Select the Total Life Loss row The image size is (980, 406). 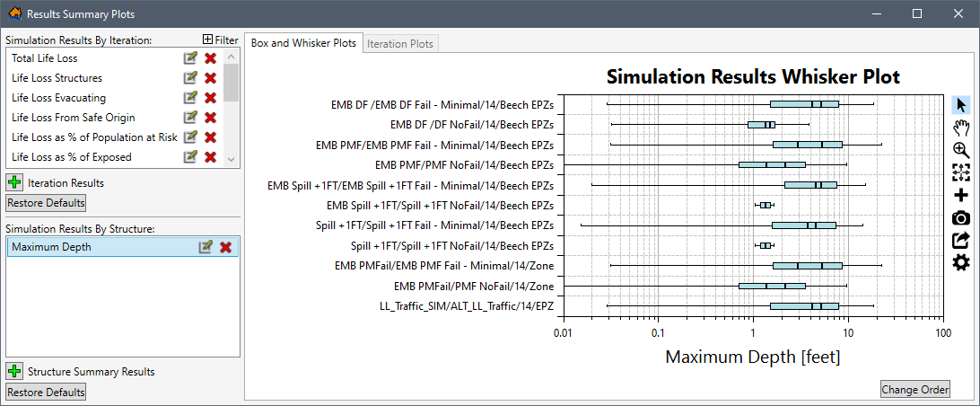point(114,58)
